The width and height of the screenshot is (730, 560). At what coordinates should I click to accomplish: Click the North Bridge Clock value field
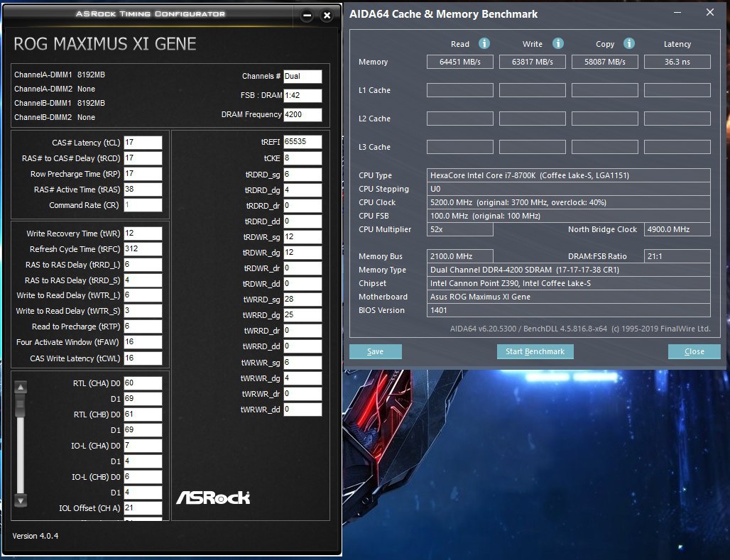tap(677, 229)
